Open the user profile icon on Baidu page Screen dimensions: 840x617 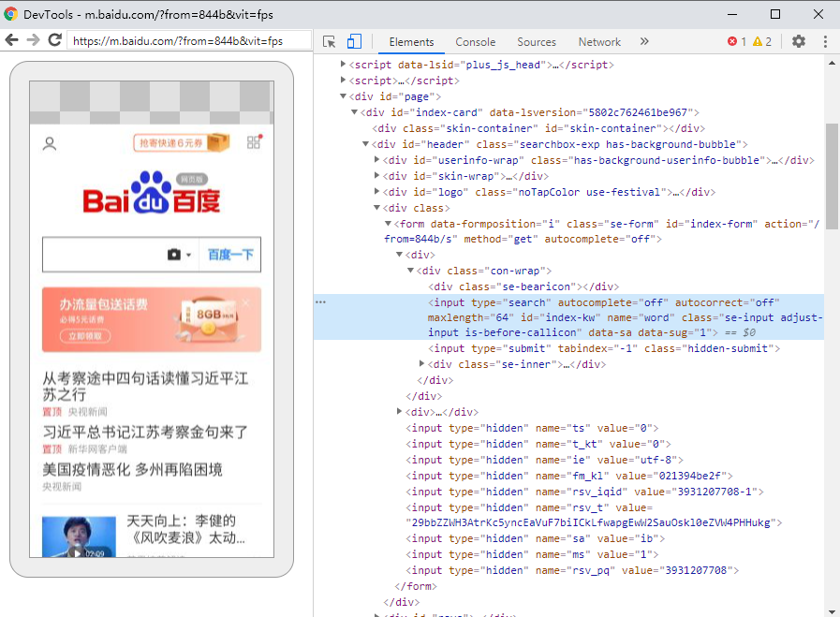click(50, 143)
